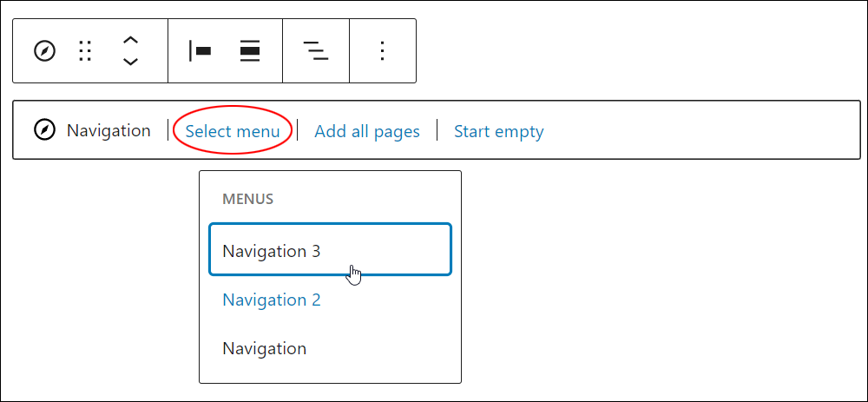Click blank canvas right of block toolbar
868x402 pixels.
pos(636,51)
